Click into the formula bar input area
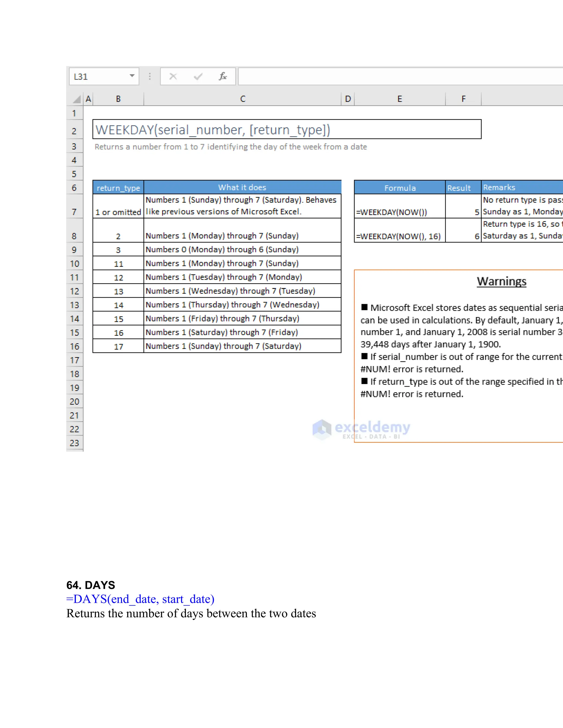 [x=400, y=77]
